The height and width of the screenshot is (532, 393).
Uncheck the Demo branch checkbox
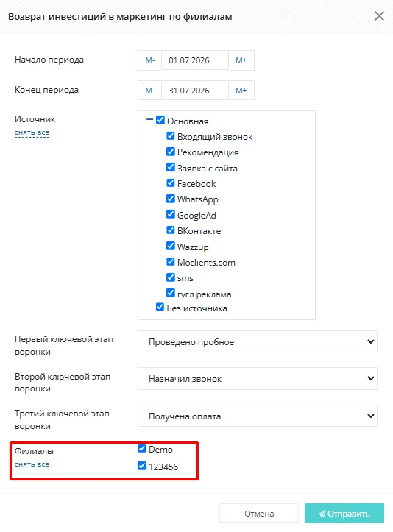coord(142,449)
